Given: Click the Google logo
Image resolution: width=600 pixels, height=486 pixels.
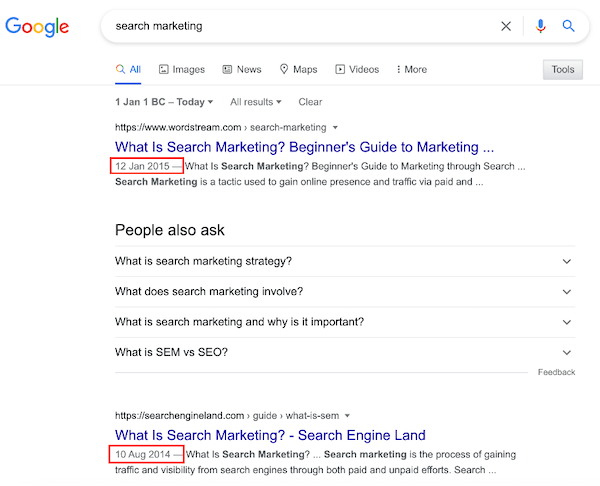Looking at the screenshot, I should tap(37, 27).
